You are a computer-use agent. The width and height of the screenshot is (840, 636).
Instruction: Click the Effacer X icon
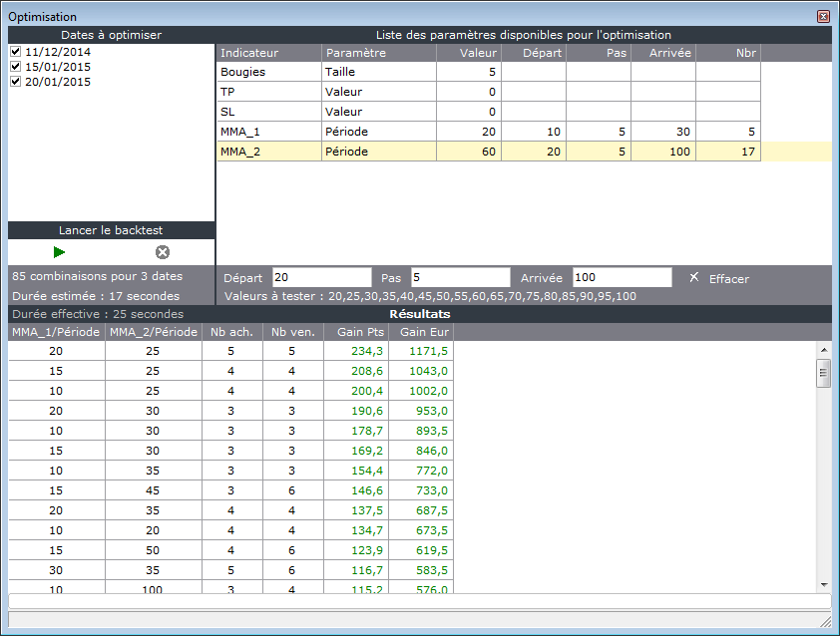[x=693, y=277]
